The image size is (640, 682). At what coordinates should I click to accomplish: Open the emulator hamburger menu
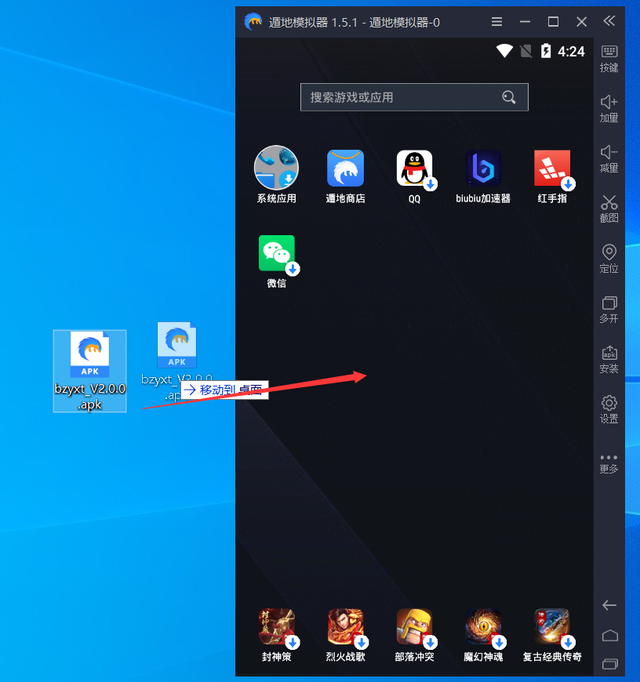pyautogui.click(x=497, y=21)
